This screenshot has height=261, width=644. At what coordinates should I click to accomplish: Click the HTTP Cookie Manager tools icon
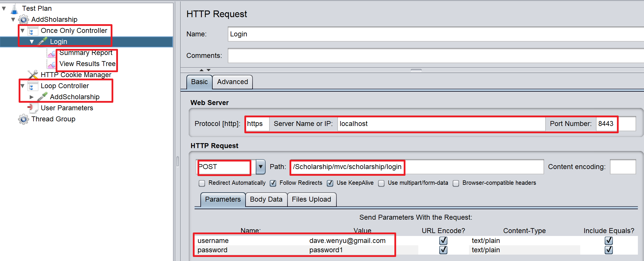click(33, 75)
